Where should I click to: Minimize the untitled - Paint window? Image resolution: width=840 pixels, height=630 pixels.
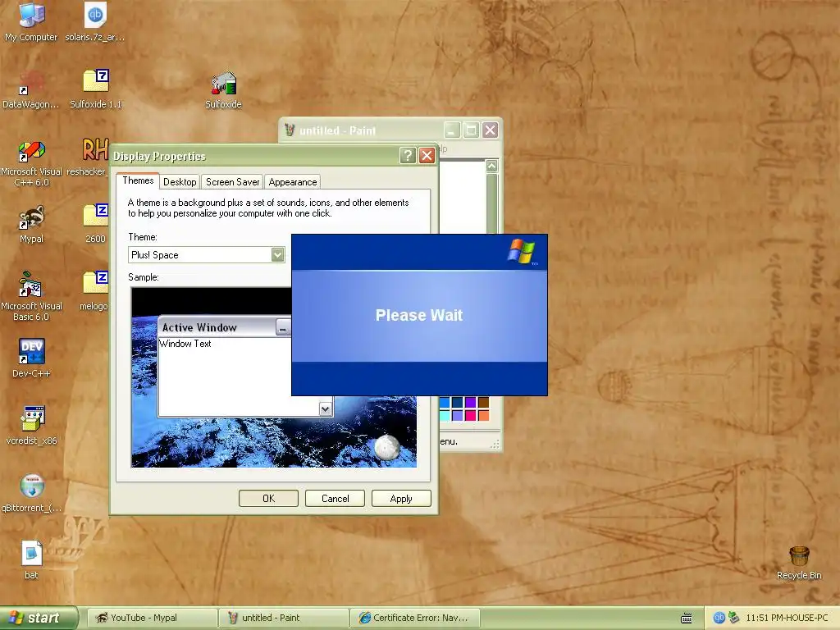(x=452, y=130)
